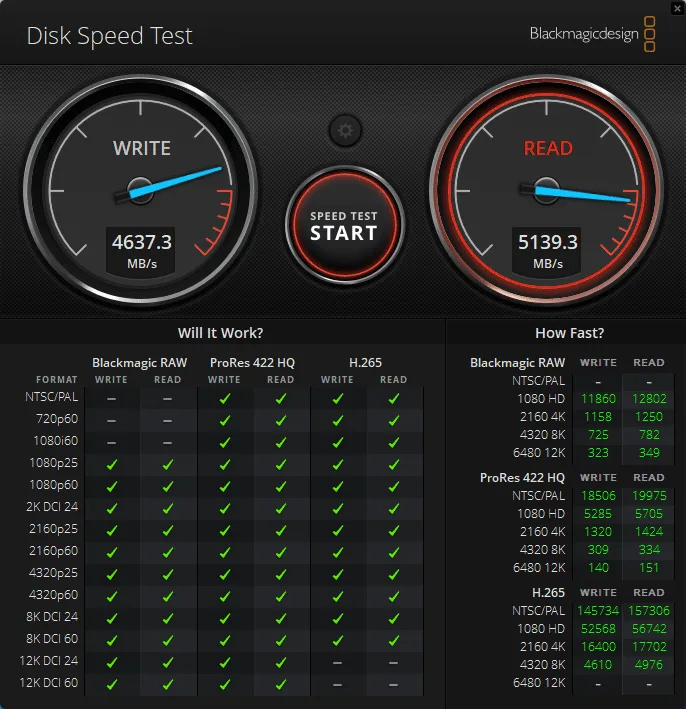
Task: Close the Disk Speed Test window
Action: click(677, 8)
